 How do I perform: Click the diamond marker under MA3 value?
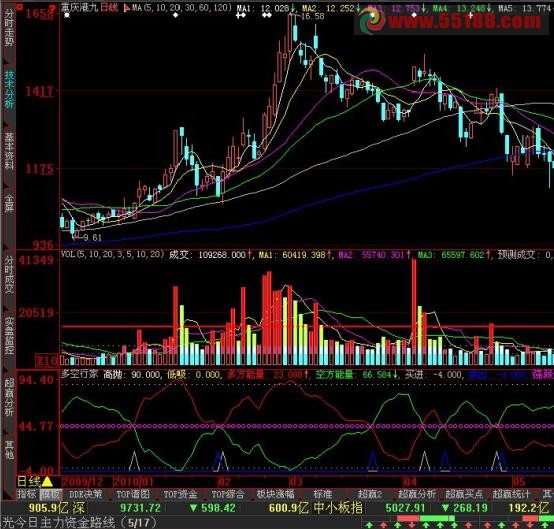point(414,15)
